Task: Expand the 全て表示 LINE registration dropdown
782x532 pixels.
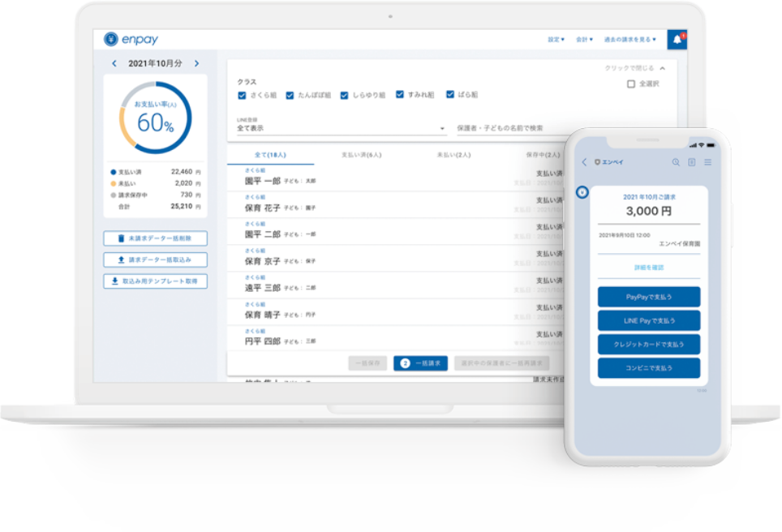Action: pyautogui.click(x=341, y=128)
